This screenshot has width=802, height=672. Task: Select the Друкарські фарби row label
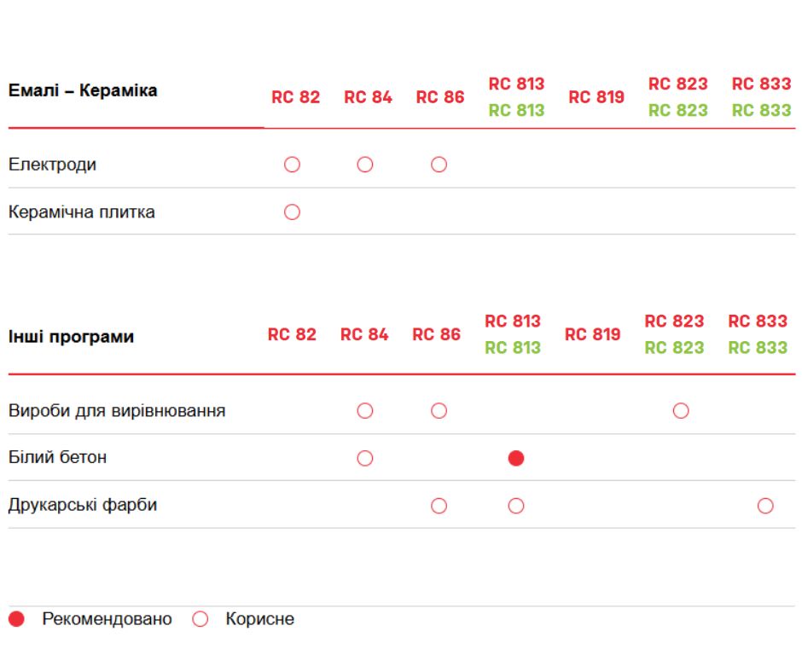click(x=83, y=505)
